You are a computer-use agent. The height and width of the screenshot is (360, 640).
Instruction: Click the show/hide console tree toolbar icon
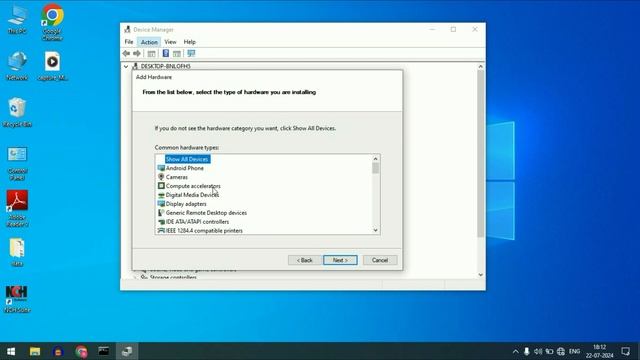point(151,53)
